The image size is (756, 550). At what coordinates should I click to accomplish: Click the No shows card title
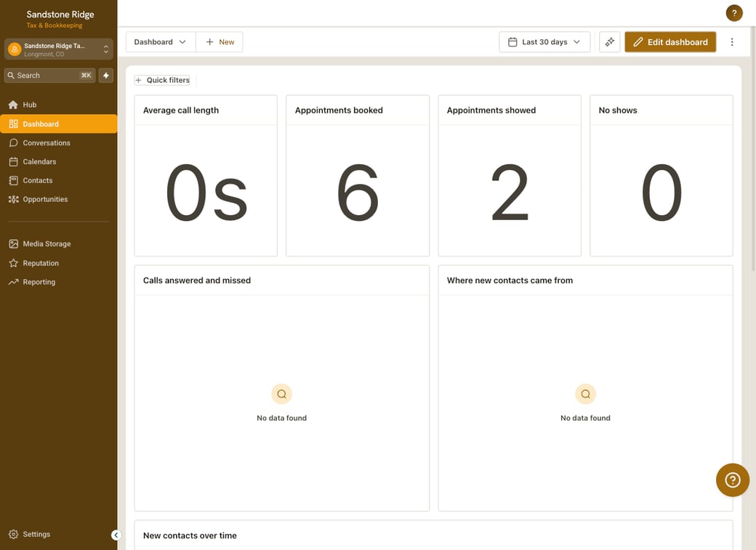[x=618, y=110]
